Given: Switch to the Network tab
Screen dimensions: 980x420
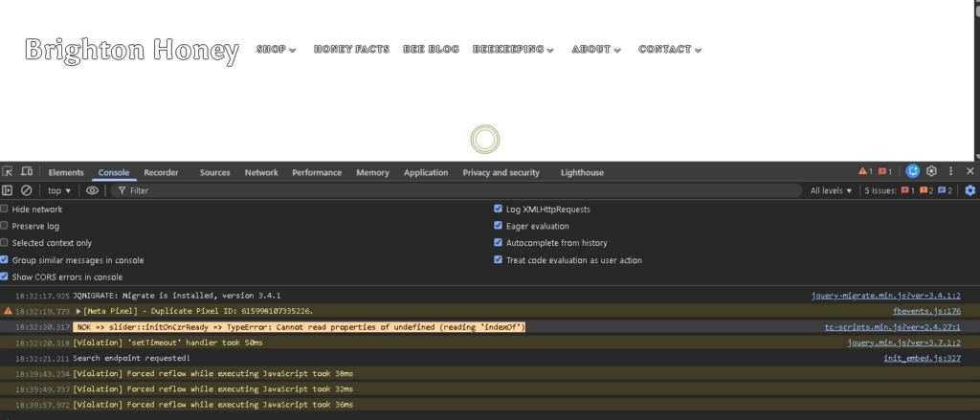Looking at the screenshot, I should pyautogui.click(x=261, y=172).
